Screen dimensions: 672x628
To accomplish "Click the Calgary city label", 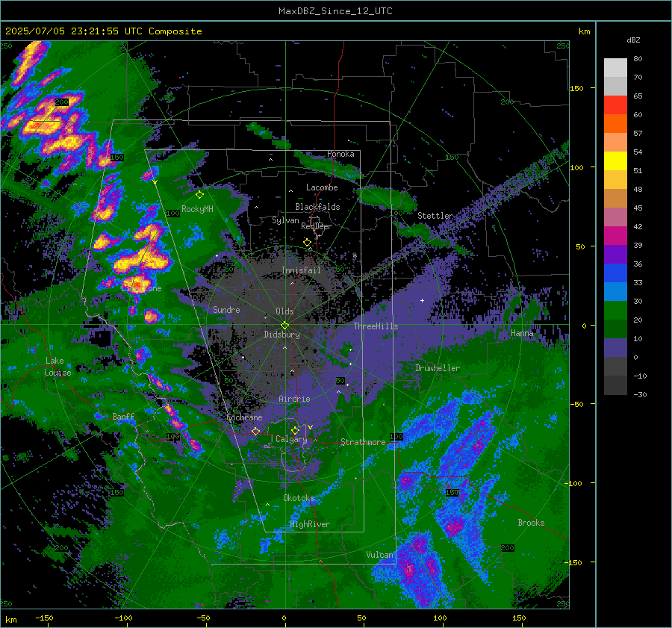I will (x=291, y=439).
